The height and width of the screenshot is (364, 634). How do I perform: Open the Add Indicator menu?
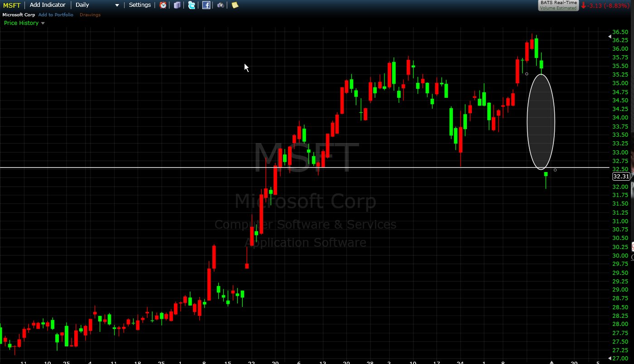(x=48, y=5)
